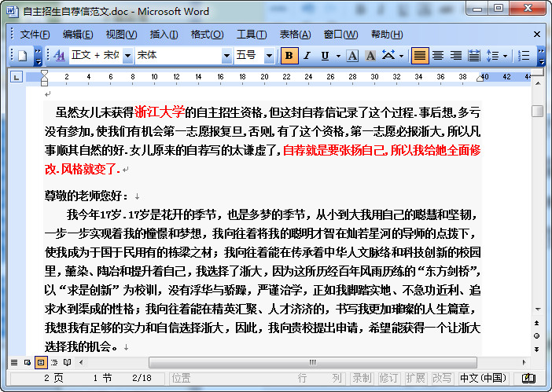Click the vertical scroll up arrow

click(538, 84)
